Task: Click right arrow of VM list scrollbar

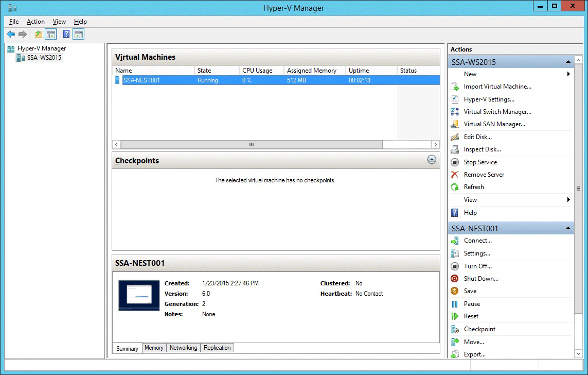Action: 435,145
